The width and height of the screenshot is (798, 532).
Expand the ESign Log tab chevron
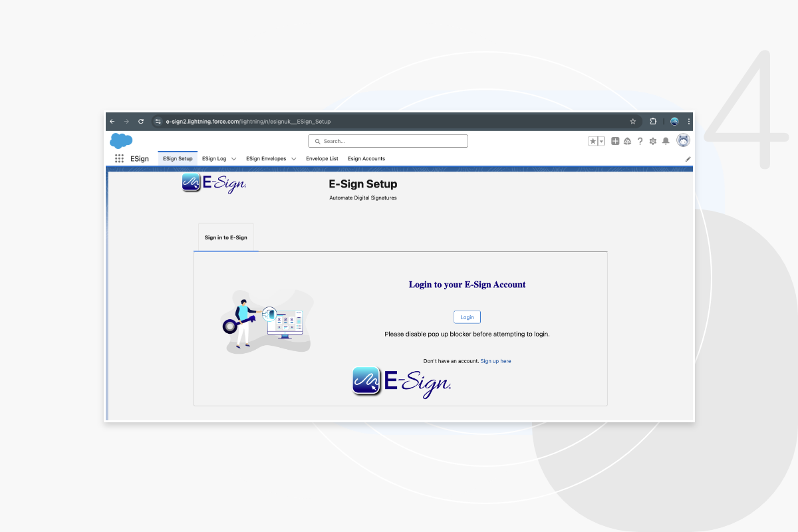(233, 159)
